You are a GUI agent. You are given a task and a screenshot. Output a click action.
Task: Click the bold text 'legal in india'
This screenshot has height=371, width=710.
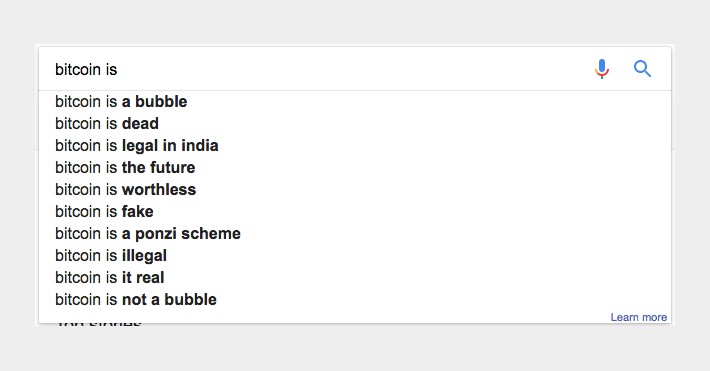[x=170, y=146]
